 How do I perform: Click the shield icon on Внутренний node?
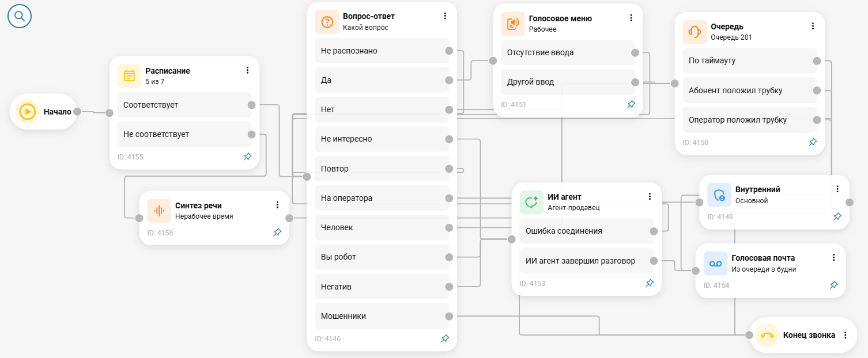[x=719, y=195]
